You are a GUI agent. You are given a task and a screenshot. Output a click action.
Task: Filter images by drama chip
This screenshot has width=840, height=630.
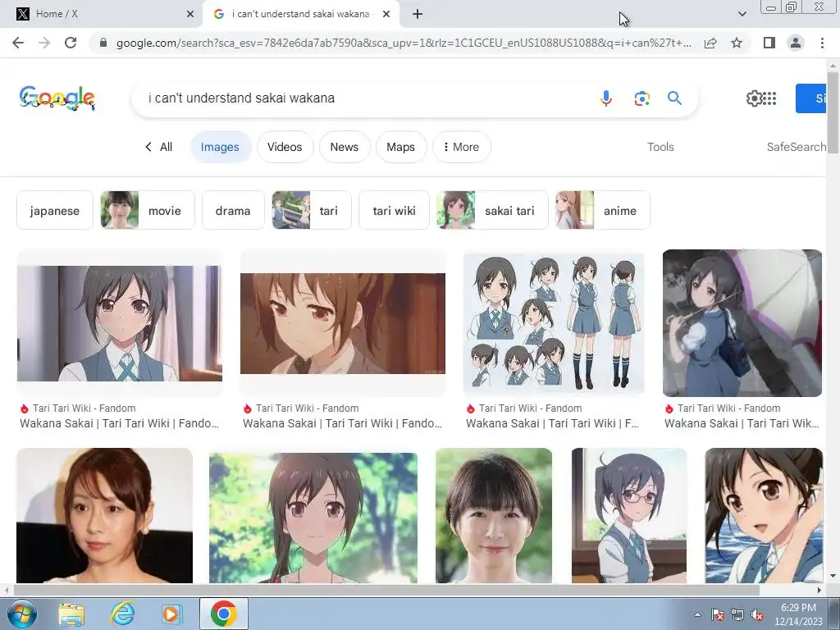(x=233, y=211)
